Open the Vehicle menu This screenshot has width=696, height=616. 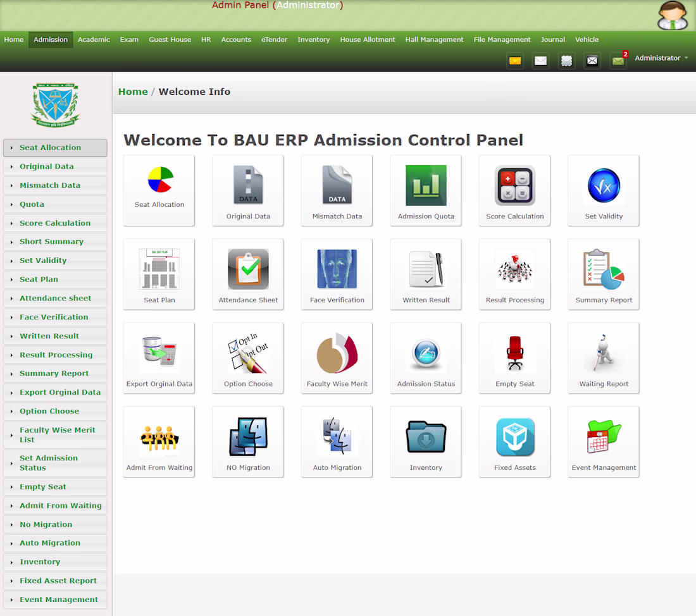click(x=587, y=39)
